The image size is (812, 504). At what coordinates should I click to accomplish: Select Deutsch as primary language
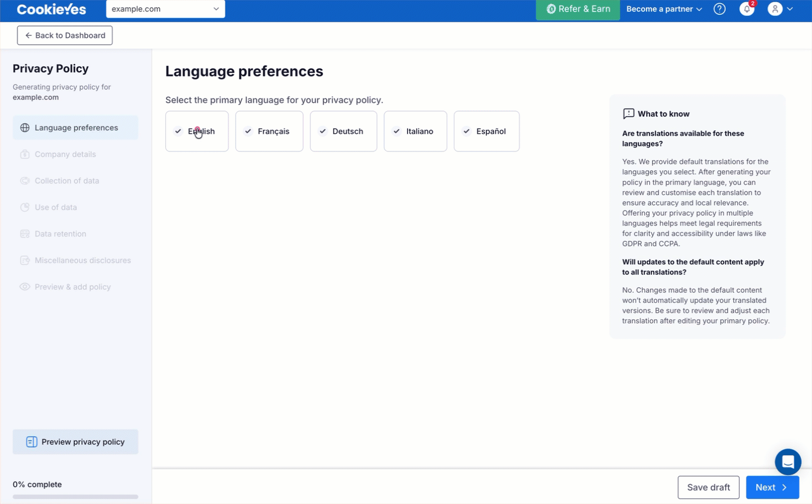click(343, 131)
